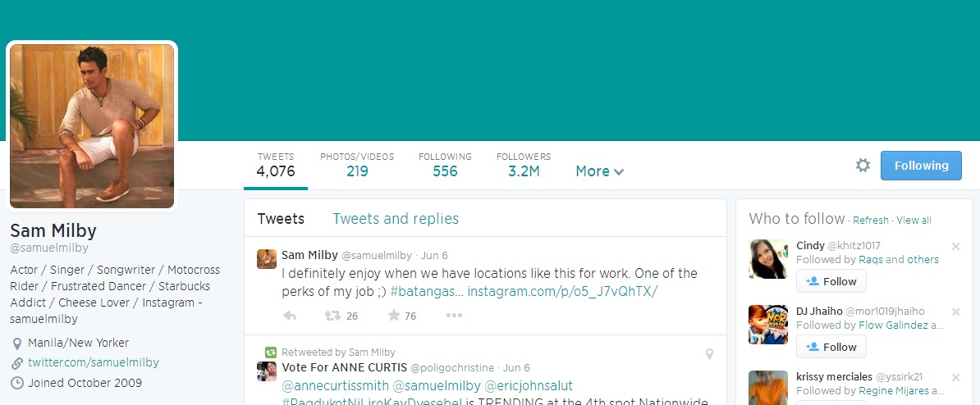The width and height of the screenshot is (980, 405).
Task: Toggle the blue Following button
Action: 921,166
